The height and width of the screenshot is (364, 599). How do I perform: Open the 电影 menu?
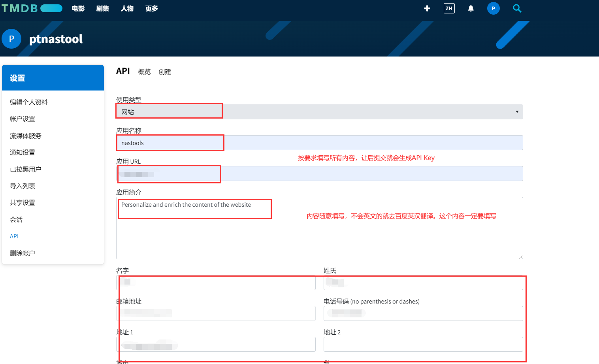(78, 8)
